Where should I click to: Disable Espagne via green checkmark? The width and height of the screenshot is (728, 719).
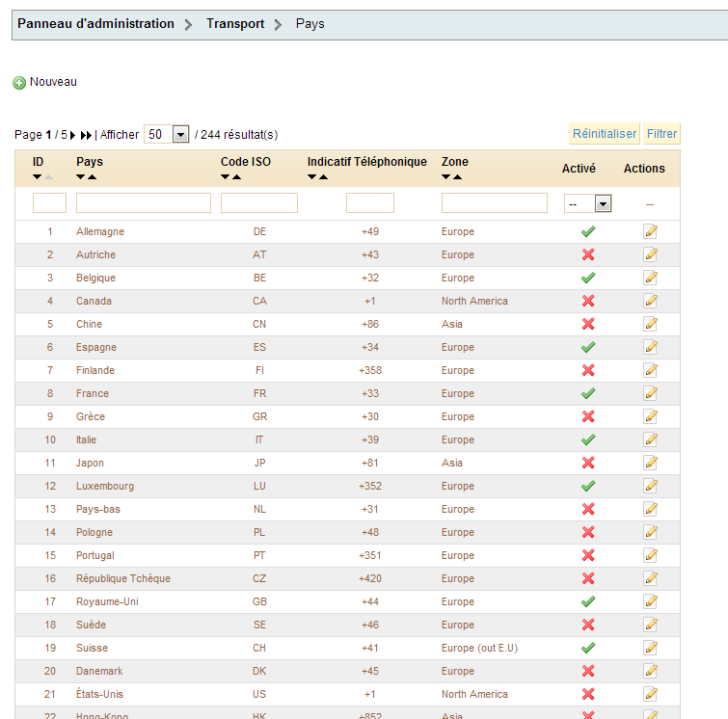588,347
